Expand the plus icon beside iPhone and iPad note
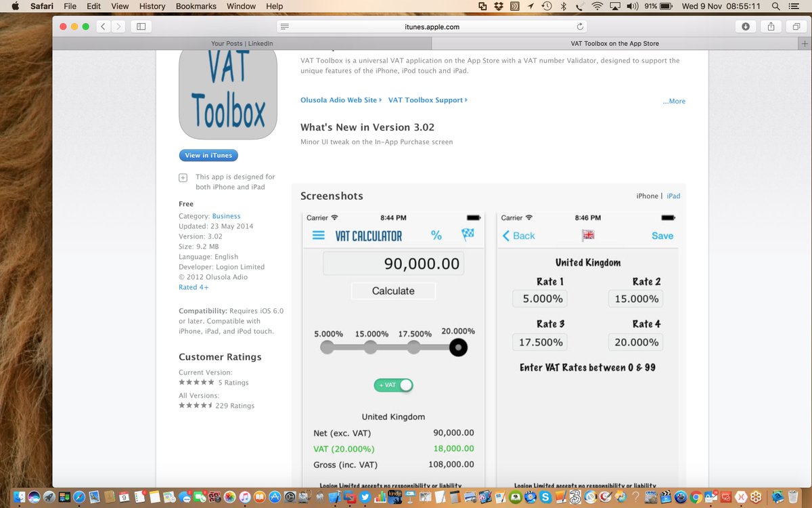Screen dimensions: 812x508 pyautogui.click(x=183, y=177)
